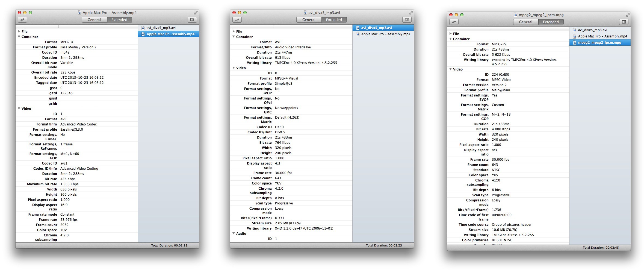This screenshot has height=270, width=644.
Task: Collapse the Audio section in avi_divx5_mp3.avi window
Action: click(234, 233)
